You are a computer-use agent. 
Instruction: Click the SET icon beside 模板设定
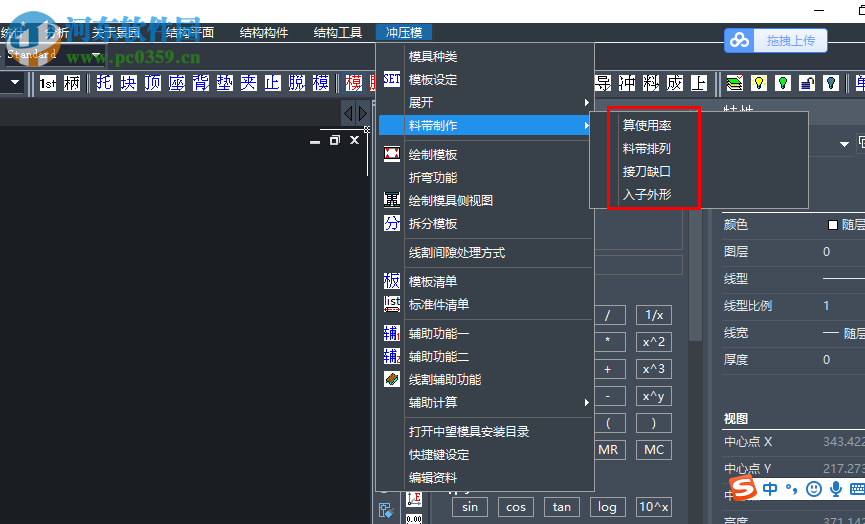[392, 79]
